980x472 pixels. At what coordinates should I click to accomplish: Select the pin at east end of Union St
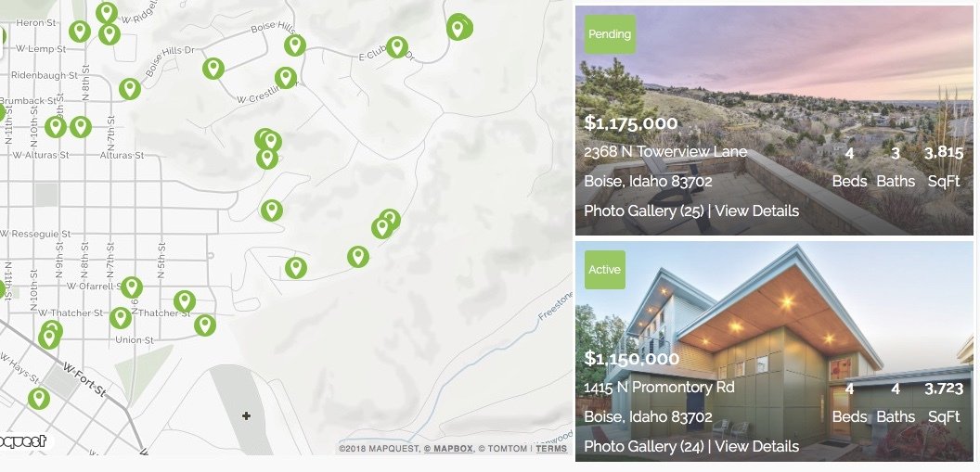pos(205,325)
